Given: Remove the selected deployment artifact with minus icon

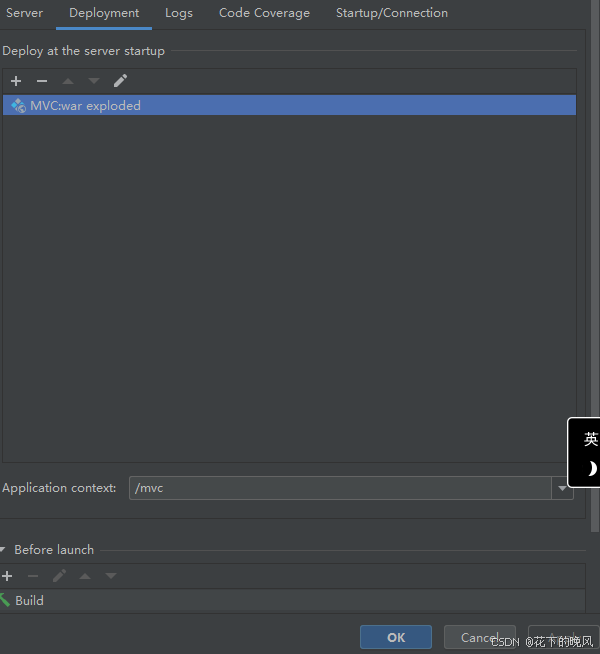Looking at the screenshot, I should [x=42, y=81].
